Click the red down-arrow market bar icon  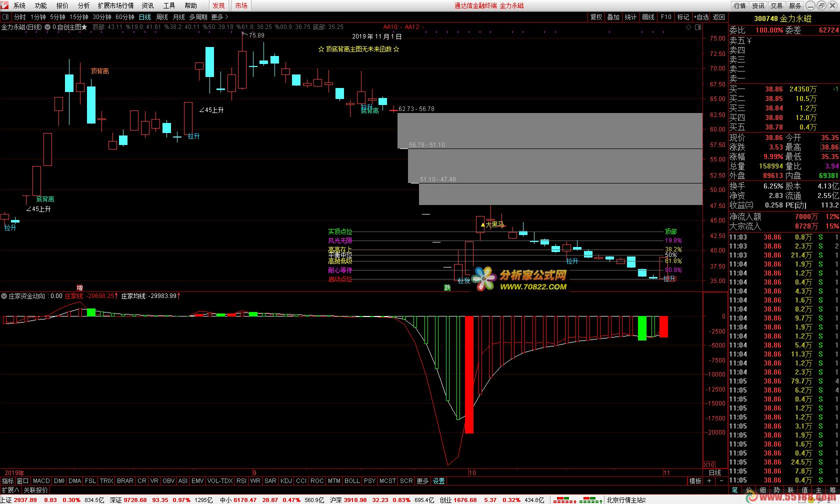[564, 499]
